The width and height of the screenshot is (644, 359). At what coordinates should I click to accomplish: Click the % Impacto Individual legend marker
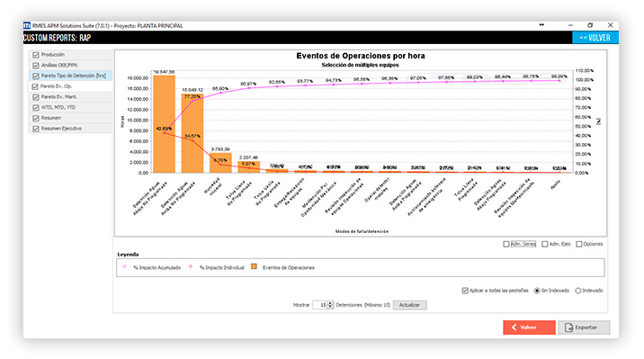point(190,267)
